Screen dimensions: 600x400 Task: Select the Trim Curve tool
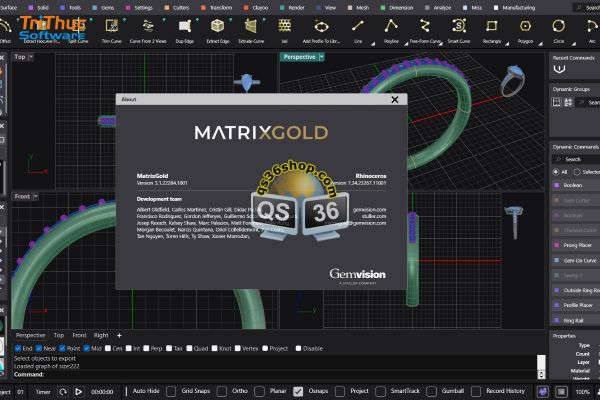coord(111,30)
